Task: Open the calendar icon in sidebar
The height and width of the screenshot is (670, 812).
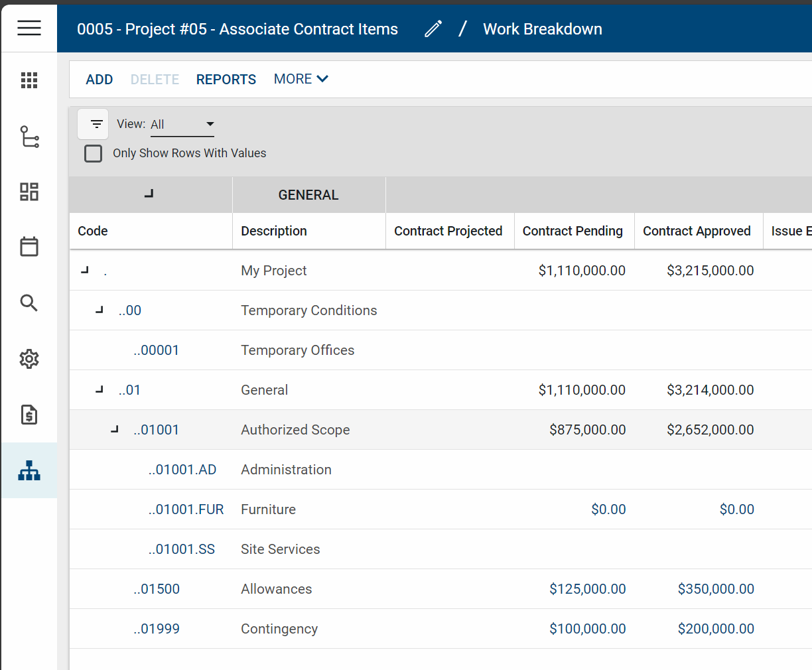Action: pyautogui.click(x=29, y=247)
